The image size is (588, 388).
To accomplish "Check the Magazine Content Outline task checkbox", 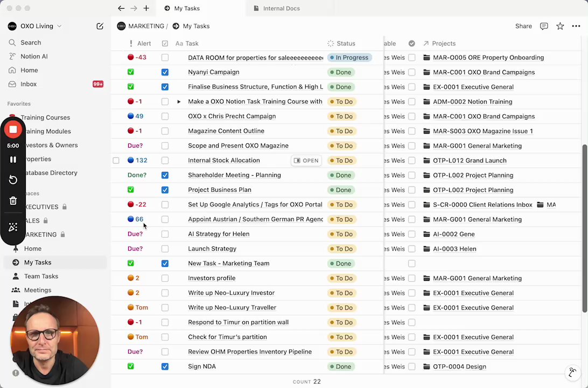I will pyautogui.click(x=165, y=131).
